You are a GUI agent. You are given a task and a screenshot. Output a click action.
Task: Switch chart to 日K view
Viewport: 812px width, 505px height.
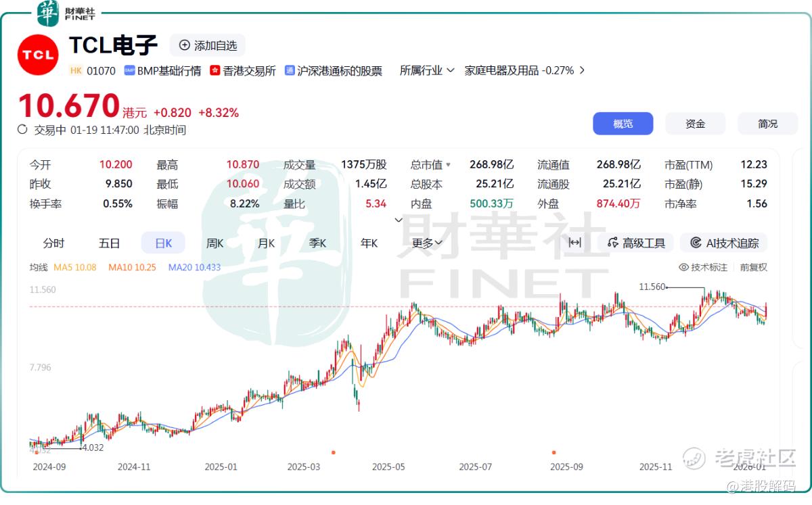point(163,243)
